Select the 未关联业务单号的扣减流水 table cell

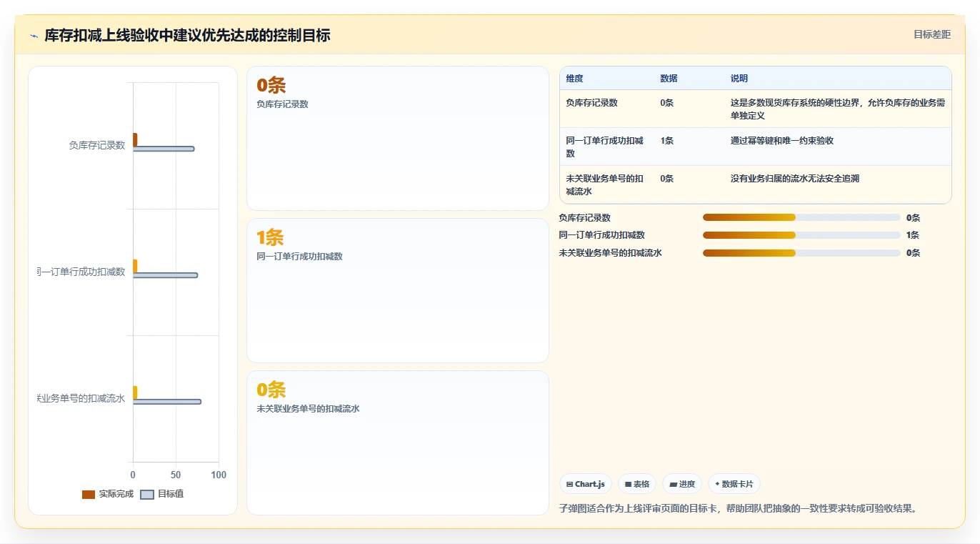coord(605,185)
